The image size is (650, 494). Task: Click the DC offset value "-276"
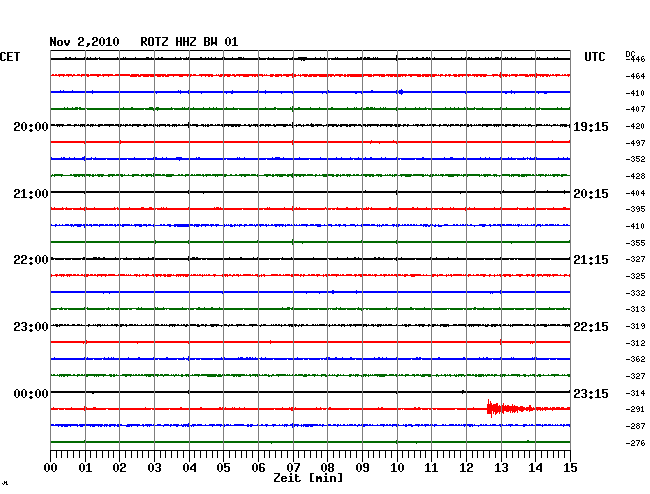pyautogui.click(x=635, y=443)
